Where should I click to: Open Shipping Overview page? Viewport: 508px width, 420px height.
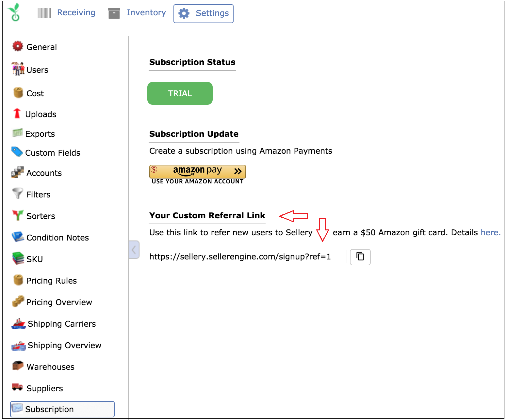pyautogui.click(x=65, y=346)
